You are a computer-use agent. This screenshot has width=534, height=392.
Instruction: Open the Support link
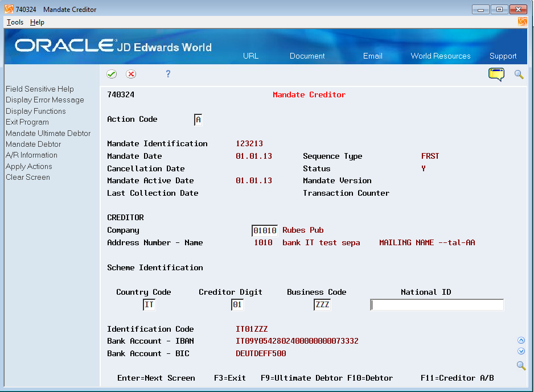[x=503, y=56]
